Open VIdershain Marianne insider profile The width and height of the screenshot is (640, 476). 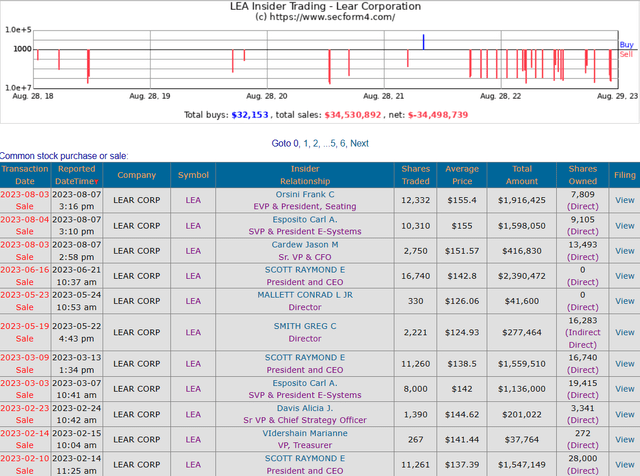(305, 433)
